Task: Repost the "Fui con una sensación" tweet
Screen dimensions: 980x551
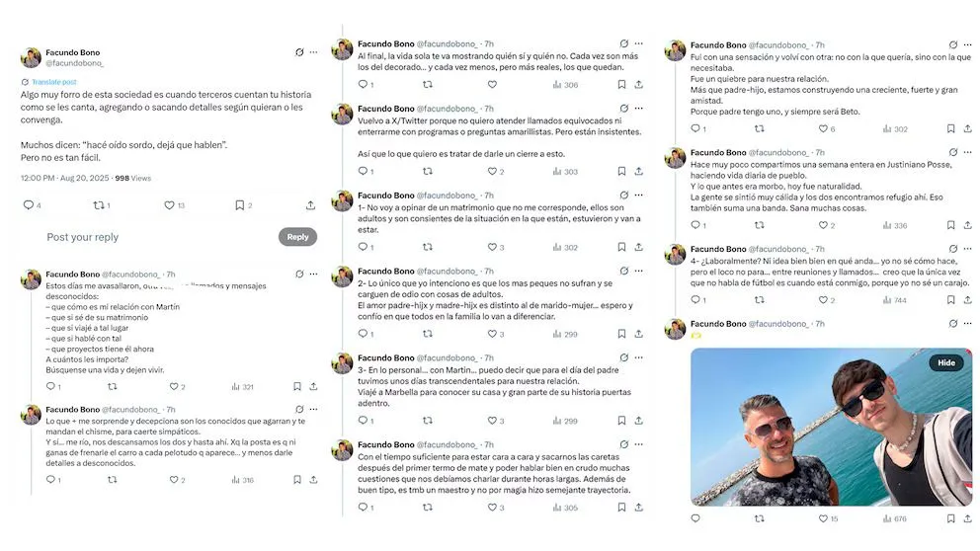Action: tap(761, 128)
